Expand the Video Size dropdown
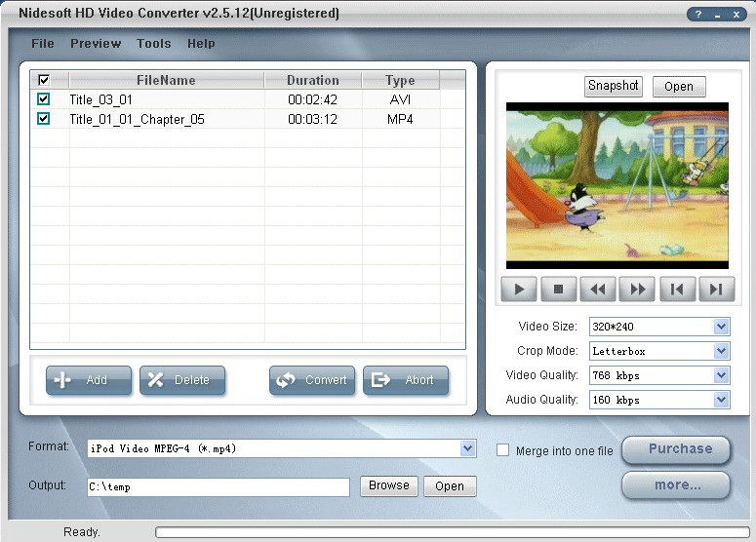Viewport: 756px width, 542px height. (x=721, y=327)
